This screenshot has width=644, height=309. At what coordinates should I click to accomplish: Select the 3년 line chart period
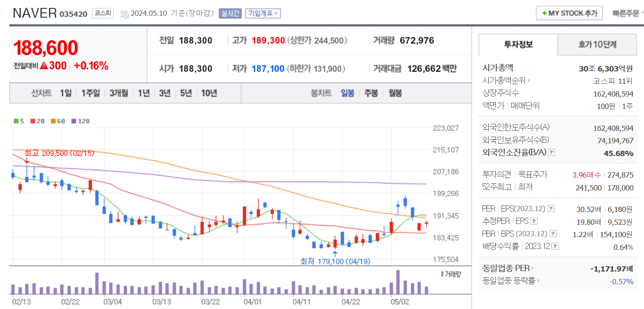(165, 93)
